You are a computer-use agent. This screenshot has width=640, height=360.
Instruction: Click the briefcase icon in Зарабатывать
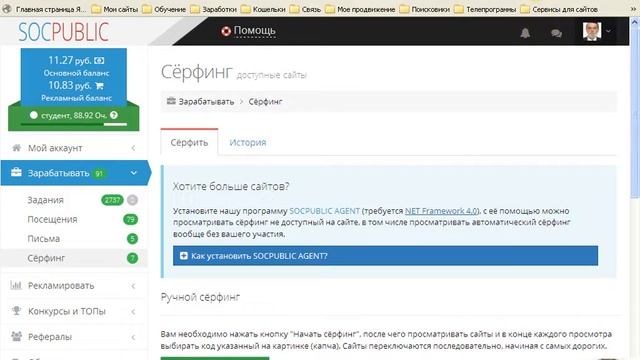pos(16,172)
